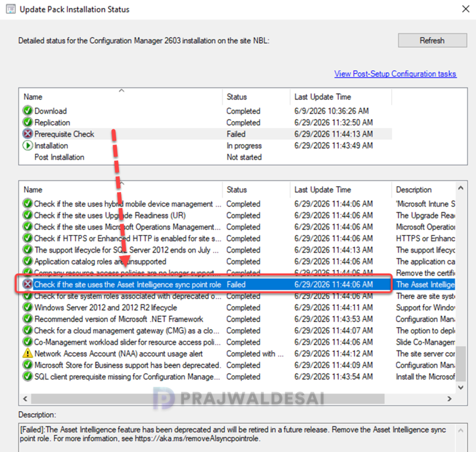Click warning icon for Network Access Account alert
This screenshot has height=452, width=476.
(27, 354)
